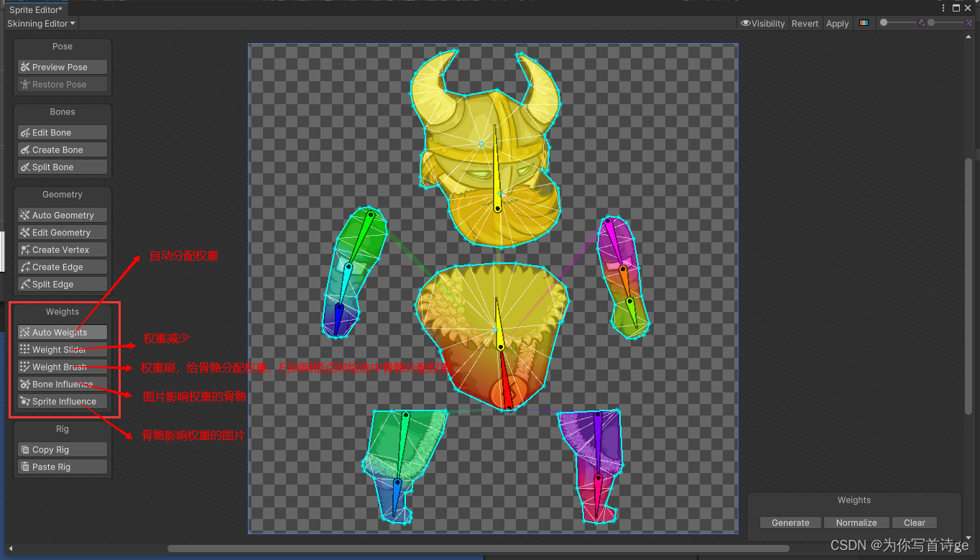Select the Edit Bone tool

point(63,132)
